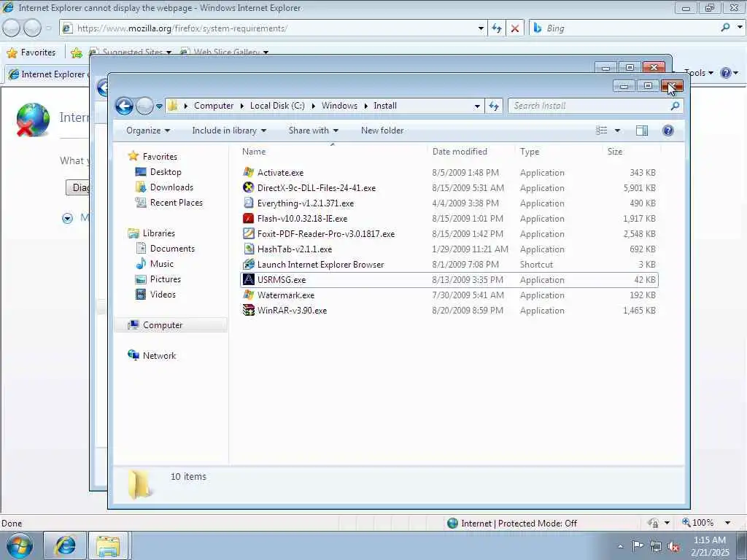Screen dimensions: 747x560
Task: Click Computer in the breadcrumb path
Action: [214, 106]
